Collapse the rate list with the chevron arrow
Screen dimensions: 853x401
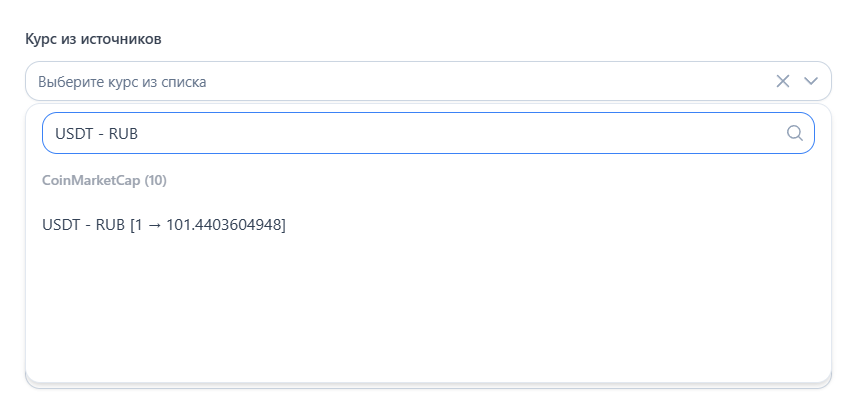click(x=811, y=81)
